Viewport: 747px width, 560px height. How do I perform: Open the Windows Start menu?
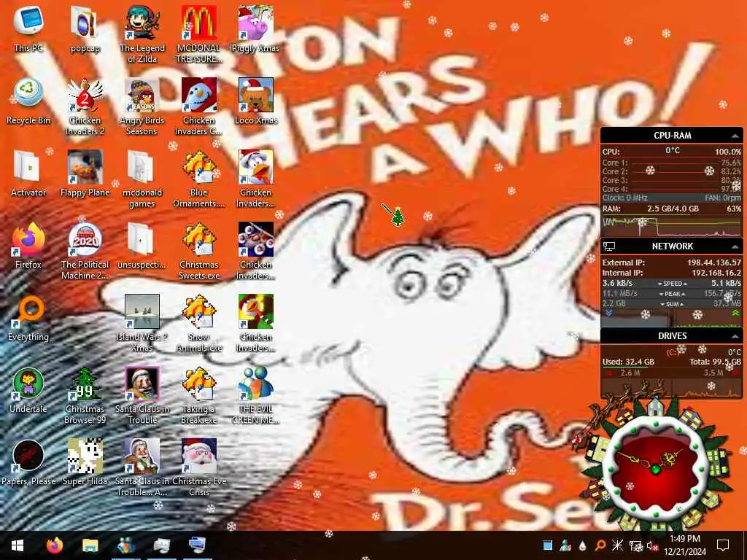pyautogui.click(x=18, y=545)
